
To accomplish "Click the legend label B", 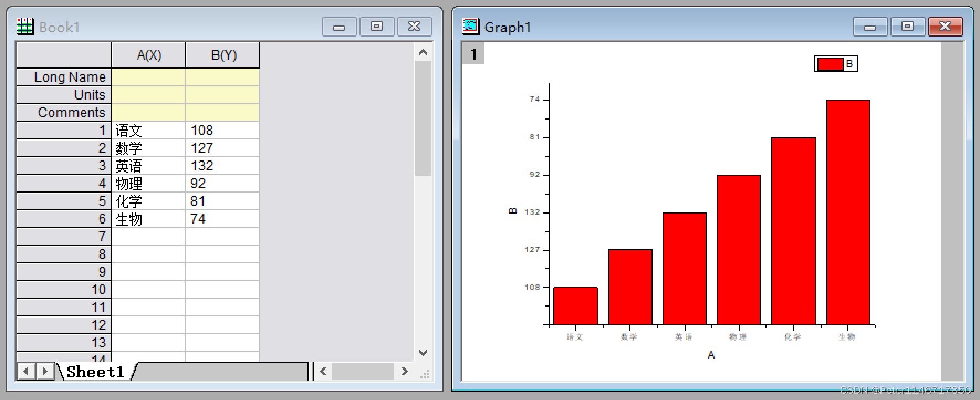I will (849, 64).
